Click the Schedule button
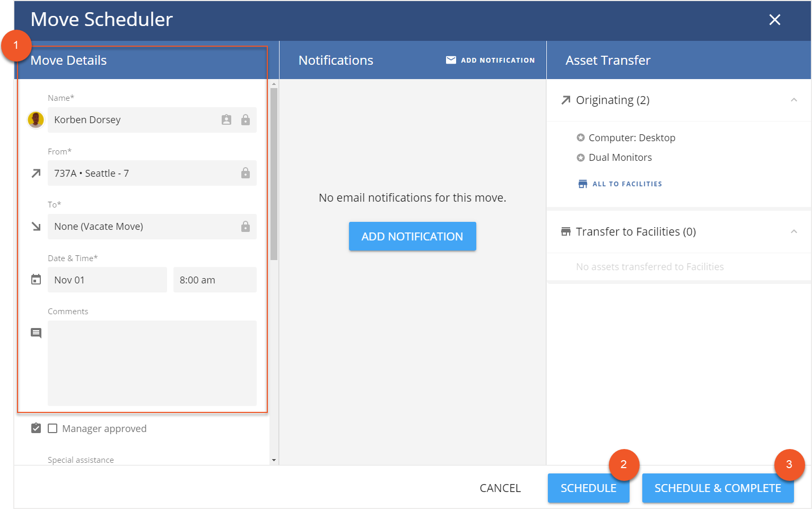 click(588, 488)
